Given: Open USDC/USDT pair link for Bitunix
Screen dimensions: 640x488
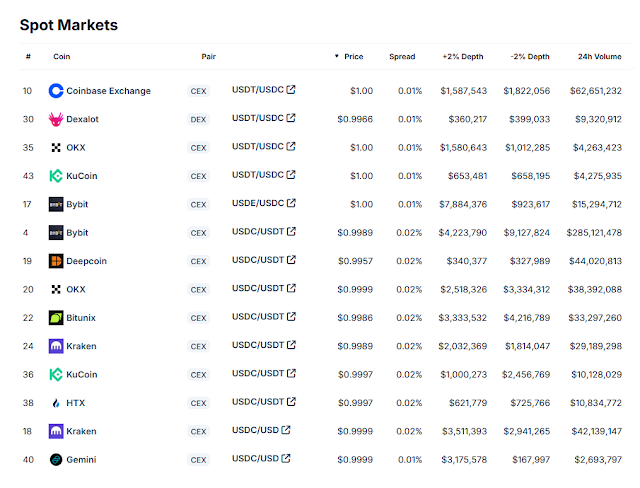Looking at the screenshot, I should [x=258, y=317].
